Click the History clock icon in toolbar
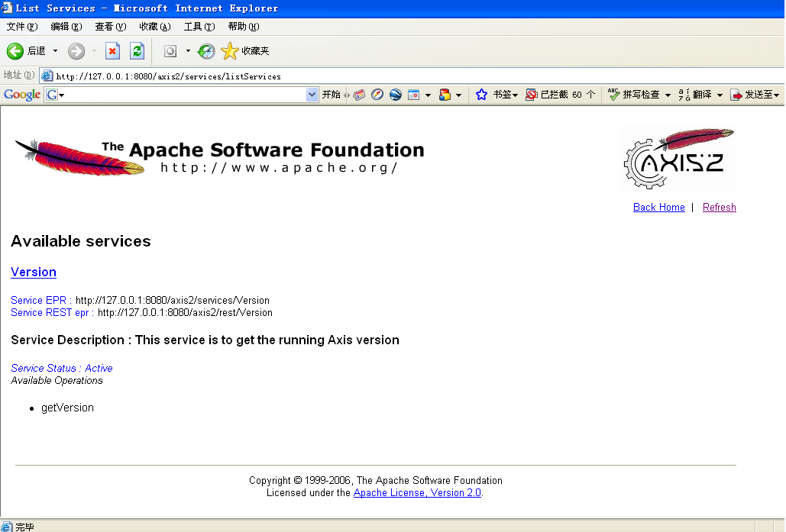 206,50
